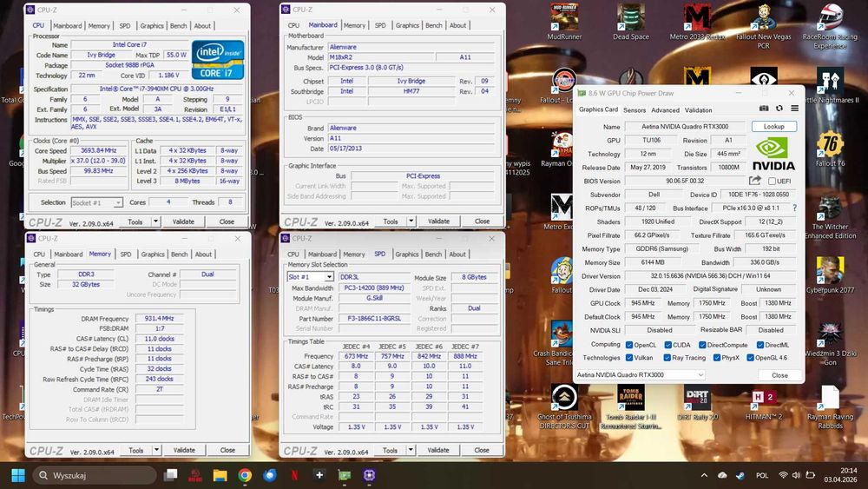
Task: Select About tab in CPU-Z Memory window
Action: [203, 254]
